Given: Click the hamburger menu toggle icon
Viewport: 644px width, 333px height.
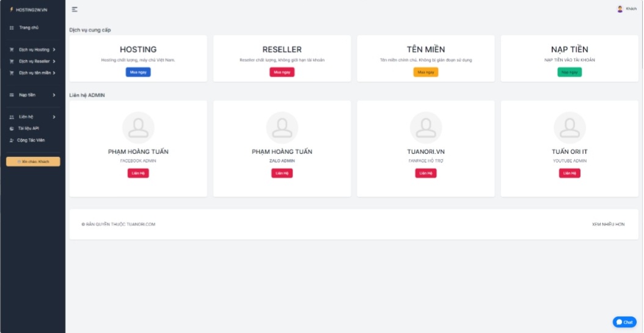Looking at the screenshot, I should (75, 9).
